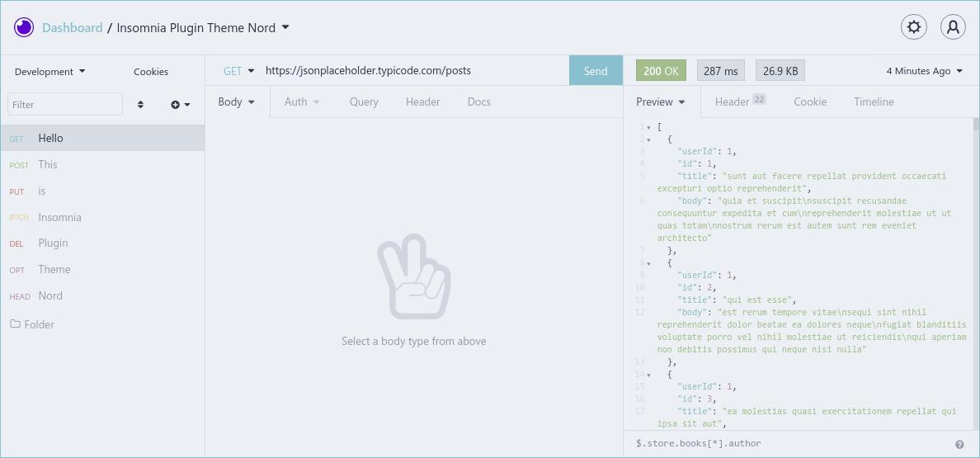Go to the Dashboard link
The image size is (980, 458).
point(73,27)
